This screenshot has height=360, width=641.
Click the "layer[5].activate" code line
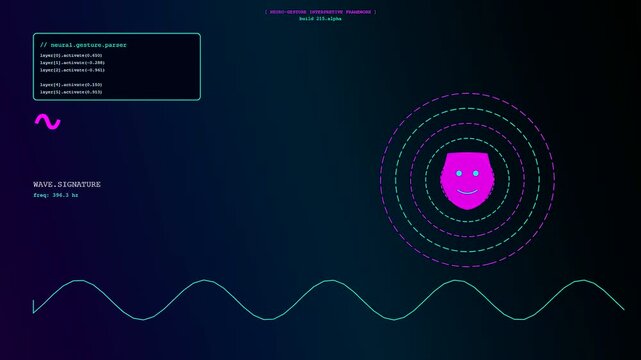click(x=71, y=92)
